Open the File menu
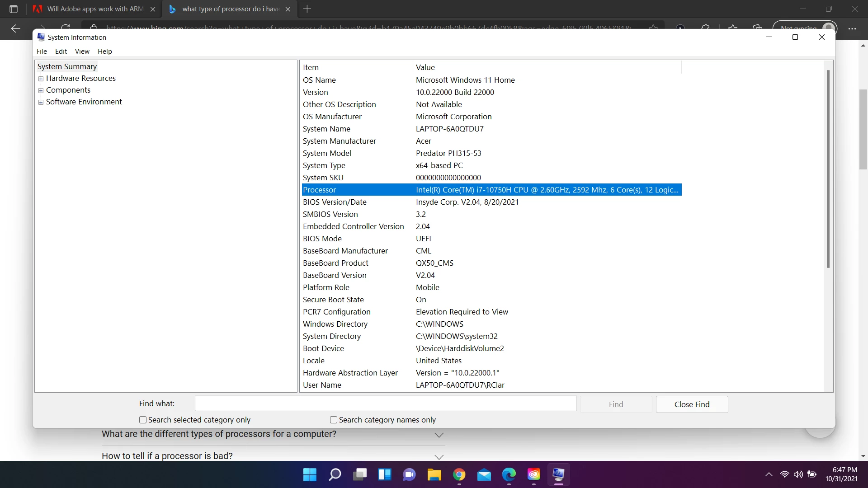 pos(42,52)
